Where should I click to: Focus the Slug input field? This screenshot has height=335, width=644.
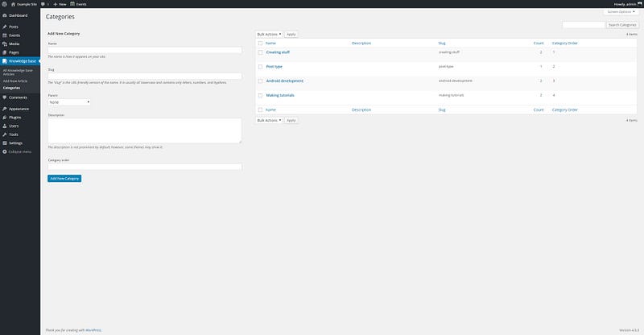tap(145, 76)
